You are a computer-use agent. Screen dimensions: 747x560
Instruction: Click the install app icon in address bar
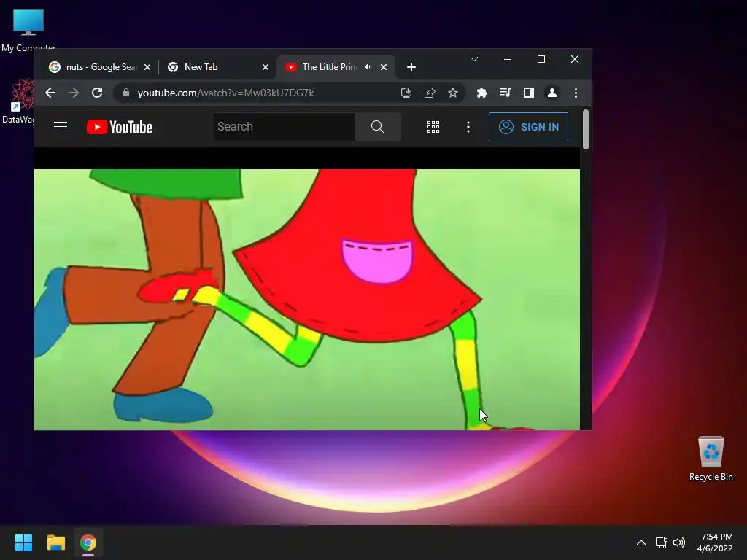coord(406,93)
